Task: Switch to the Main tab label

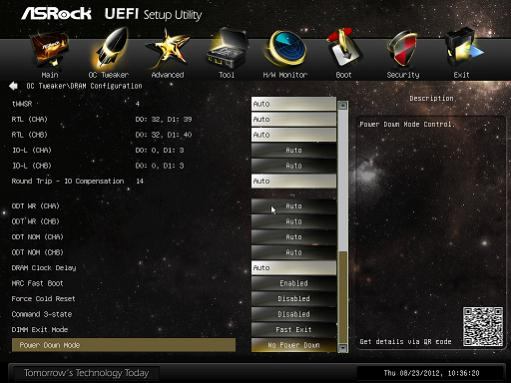Action: click(x=50, y=75)
